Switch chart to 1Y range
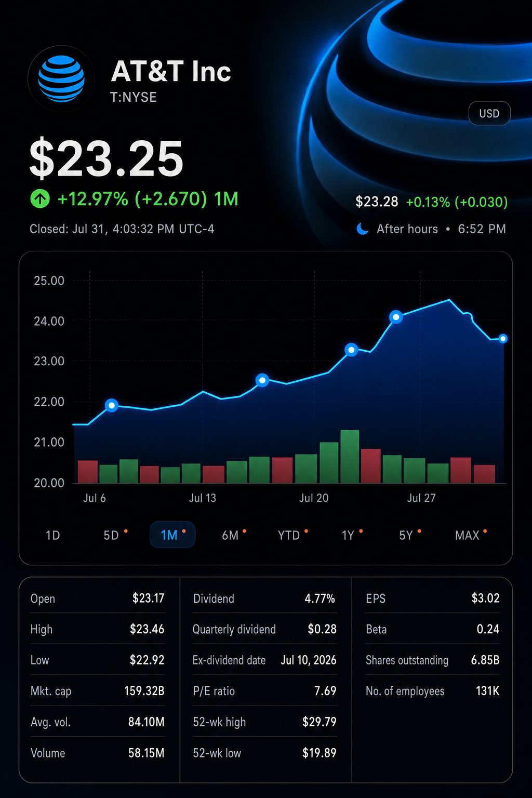 (348, 535)
